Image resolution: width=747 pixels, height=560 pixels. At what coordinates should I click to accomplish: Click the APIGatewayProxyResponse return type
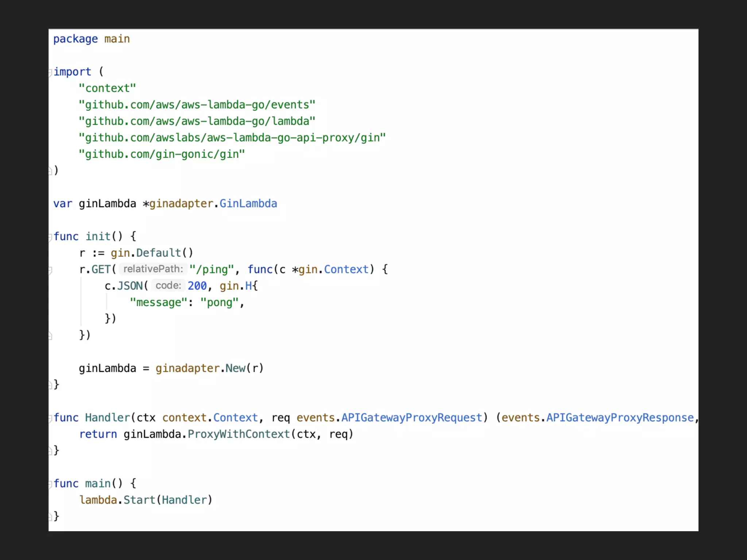620,418
